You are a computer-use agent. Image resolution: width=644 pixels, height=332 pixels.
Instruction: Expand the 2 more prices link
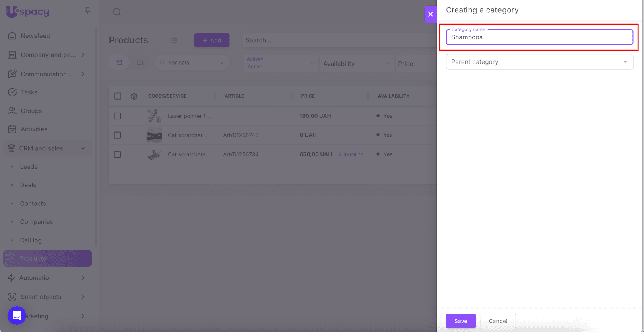(x=351, y=154)
